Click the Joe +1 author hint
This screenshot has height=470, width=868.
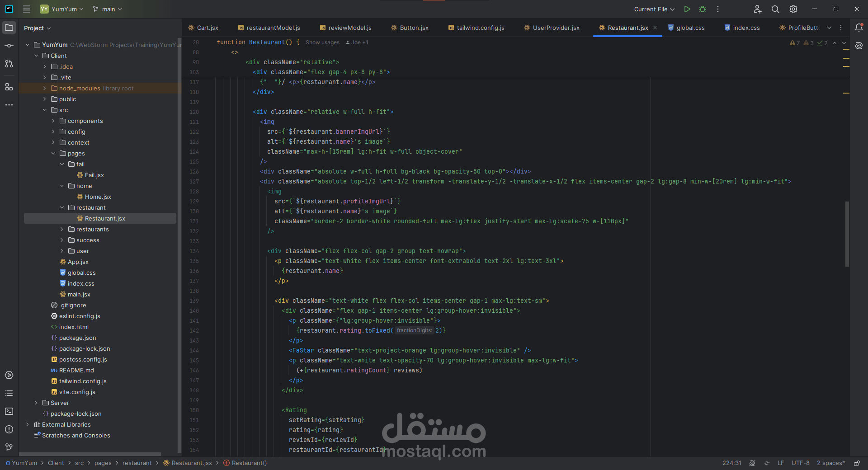(357, 42)
